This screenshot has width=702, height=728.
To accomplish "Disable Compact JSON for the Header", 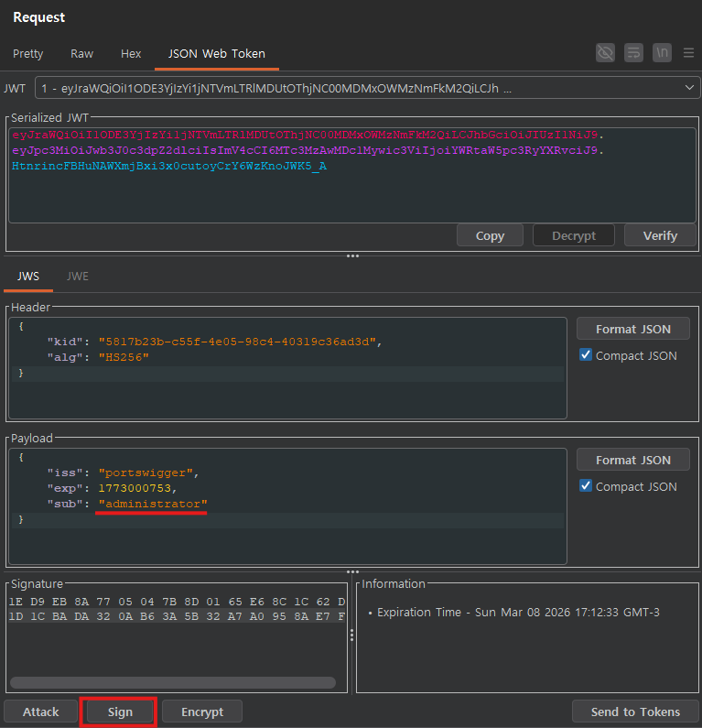I will click(x=586, y=355).
